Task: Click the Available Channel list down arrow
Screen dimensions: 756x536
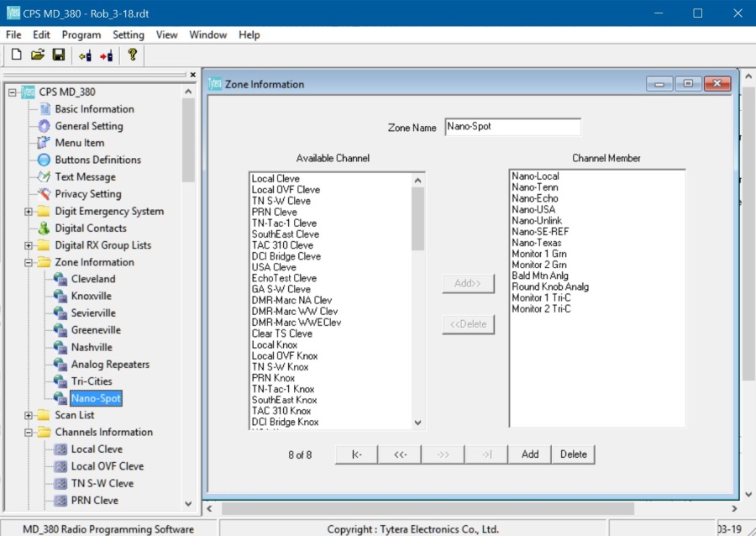Action: click(x=417, y=423)
